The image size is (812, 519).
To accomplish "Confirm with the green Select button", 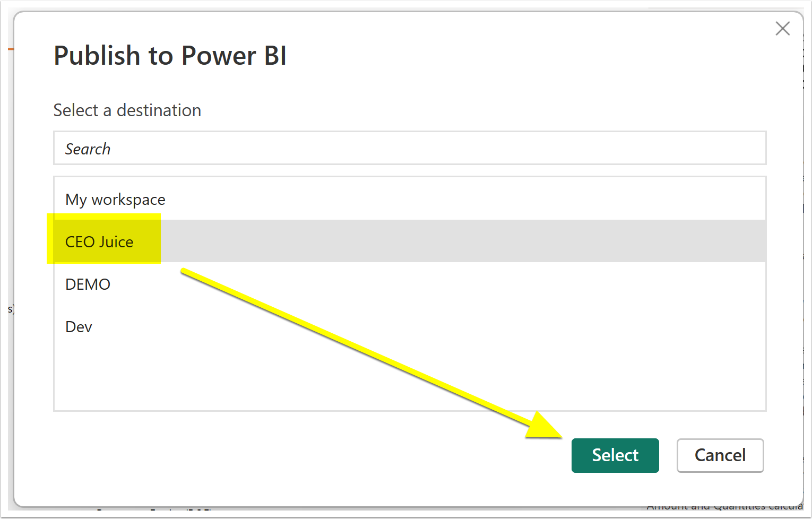I will tap(615, 455).
